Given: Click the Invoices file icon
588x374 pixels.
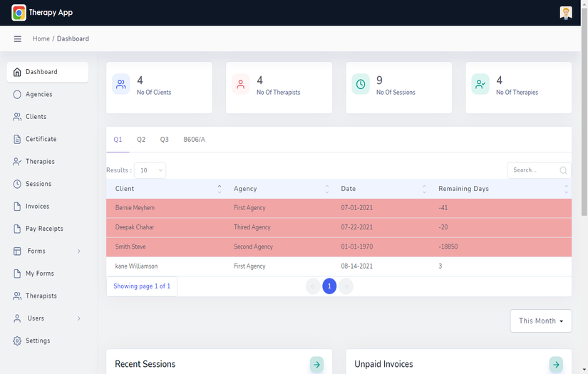Looking at the screenshot, I should (17, 207).
